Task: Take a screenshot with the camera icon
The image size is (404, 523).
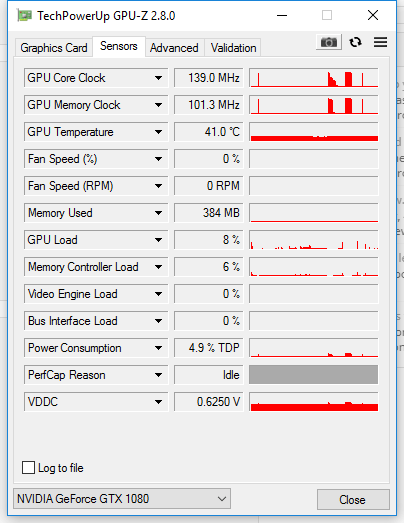Action: click(x=329, y=42)
